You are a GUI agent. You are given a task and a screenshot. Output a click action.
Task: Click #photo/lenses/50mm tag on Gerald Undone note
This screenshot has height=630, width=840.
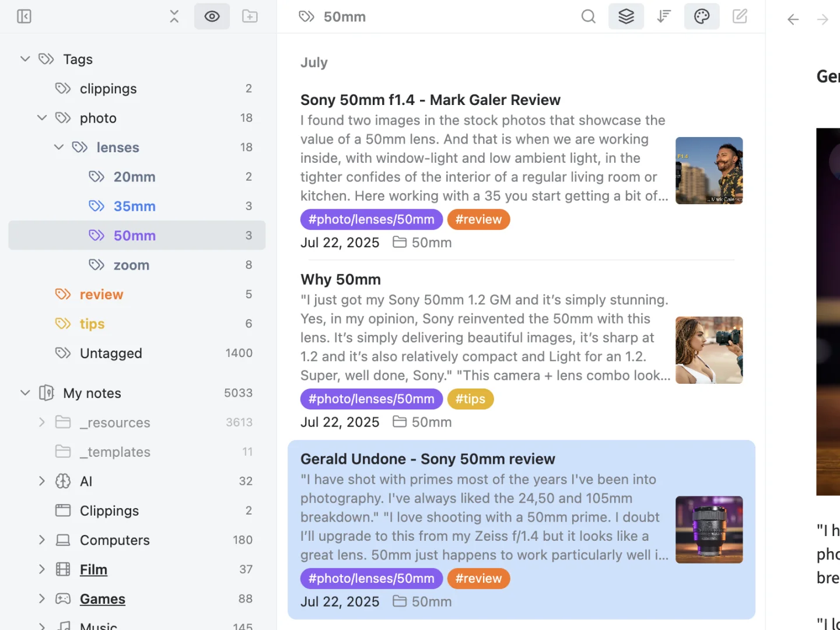pos(372,579)
